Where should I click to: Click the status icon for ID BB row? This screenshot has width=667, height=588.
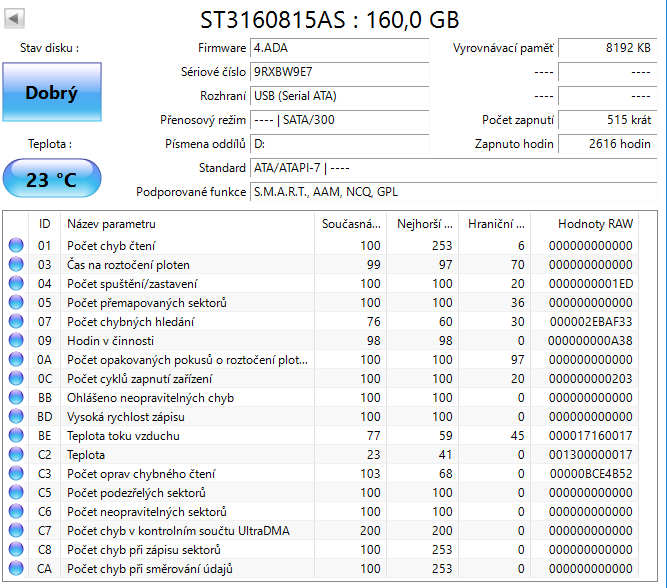(x=16, y=397)
